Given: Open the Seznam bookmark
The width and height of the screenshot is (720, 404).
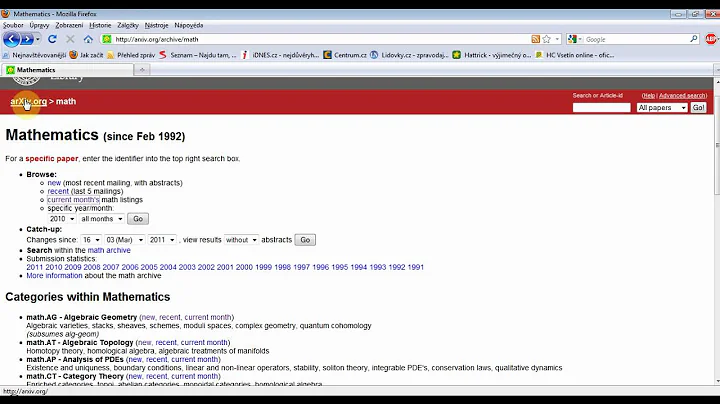Looking at the screenshot, I should [198, 55].
